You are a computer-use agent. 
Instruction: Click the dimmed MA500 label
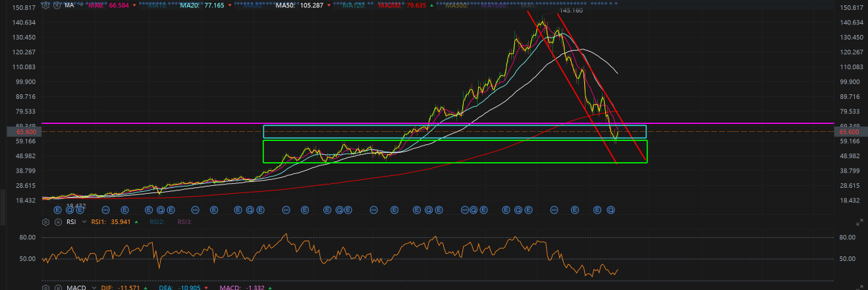457,5
